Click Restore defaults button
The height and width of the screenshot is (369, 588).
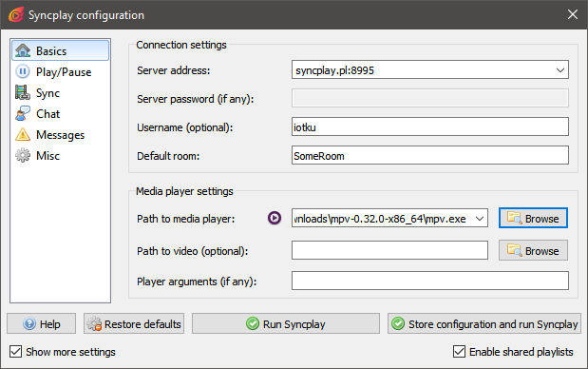134,323
